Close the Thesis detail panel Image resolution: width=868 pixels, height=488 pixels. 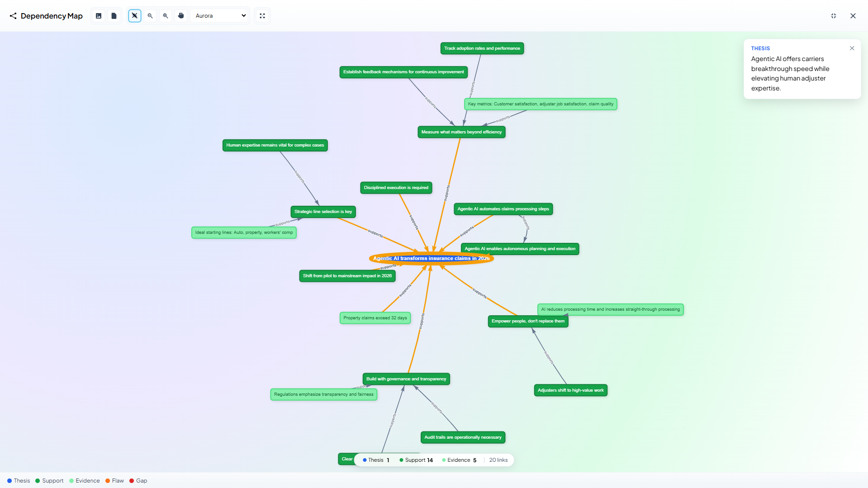click(x=852, y=48)
